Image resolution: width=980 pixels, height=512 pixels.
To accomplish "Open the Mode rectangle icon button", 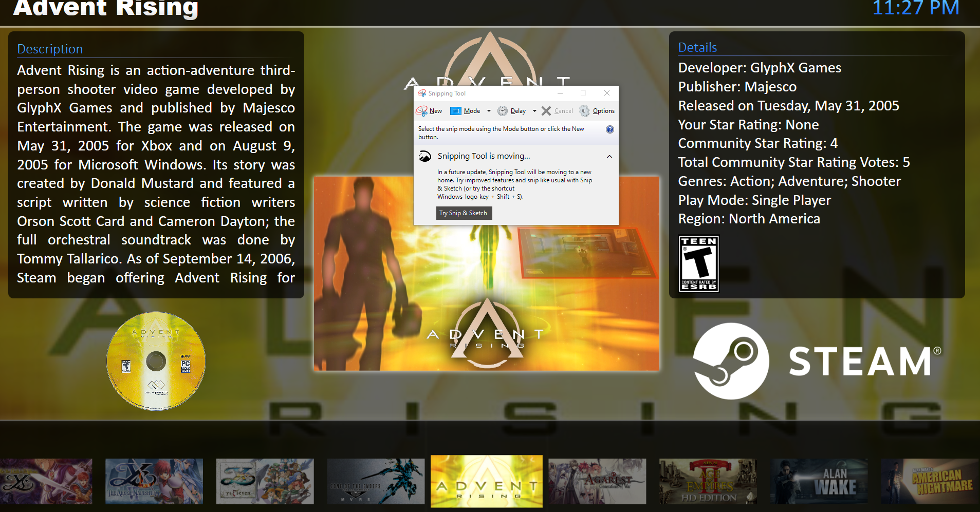I will pyautogui.click(x=455, y=111).
